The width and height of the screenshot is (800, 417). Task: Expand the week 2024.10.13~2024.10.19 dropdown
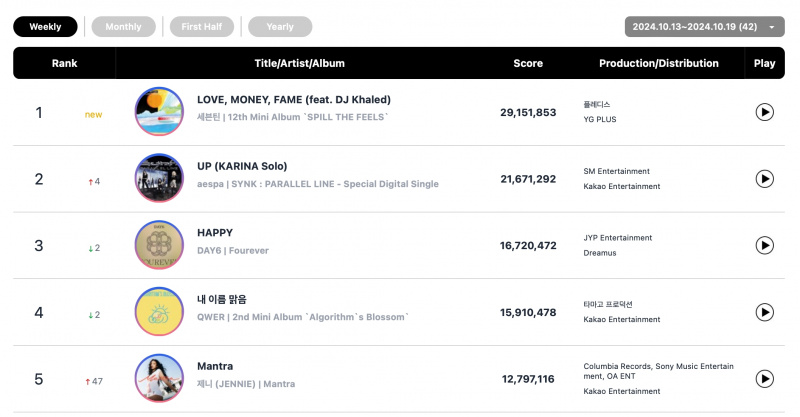[x=705, y=27]
